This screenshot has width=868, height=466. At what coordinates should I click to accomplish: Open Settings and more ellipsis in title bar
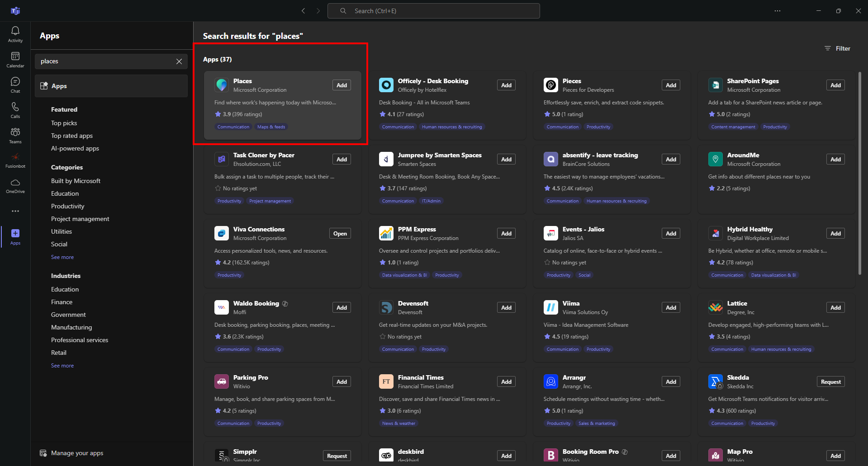coord(777,11)
